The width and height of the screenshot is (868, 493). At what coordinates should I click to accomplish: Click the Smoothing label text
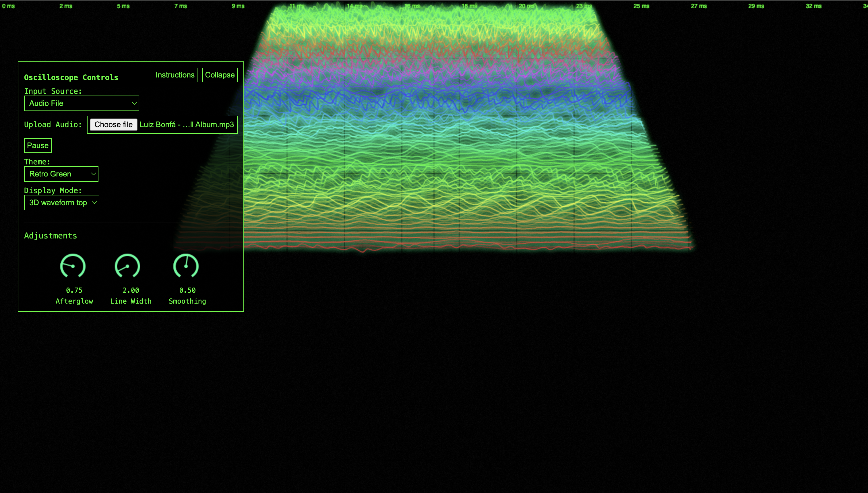click(187, 301)
